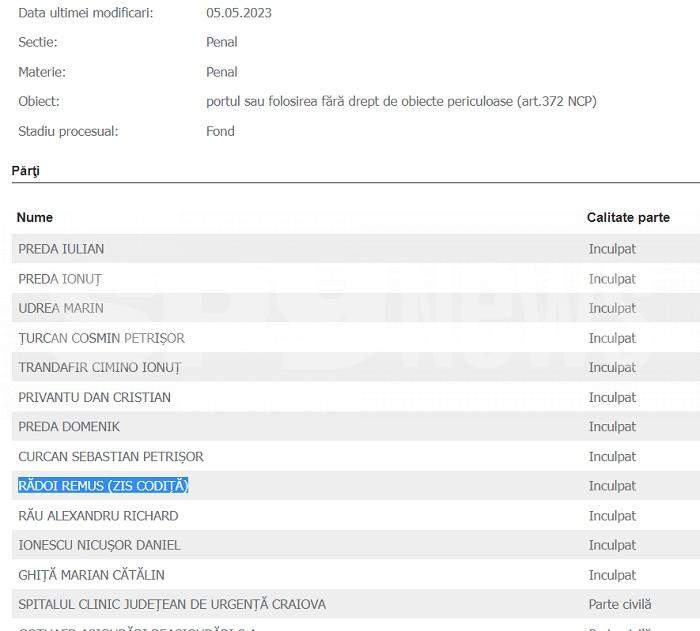Click the PREDA IONUȚ party name
Image resolution: width=700 pixels, height=631 pixels.
(60, 279)
